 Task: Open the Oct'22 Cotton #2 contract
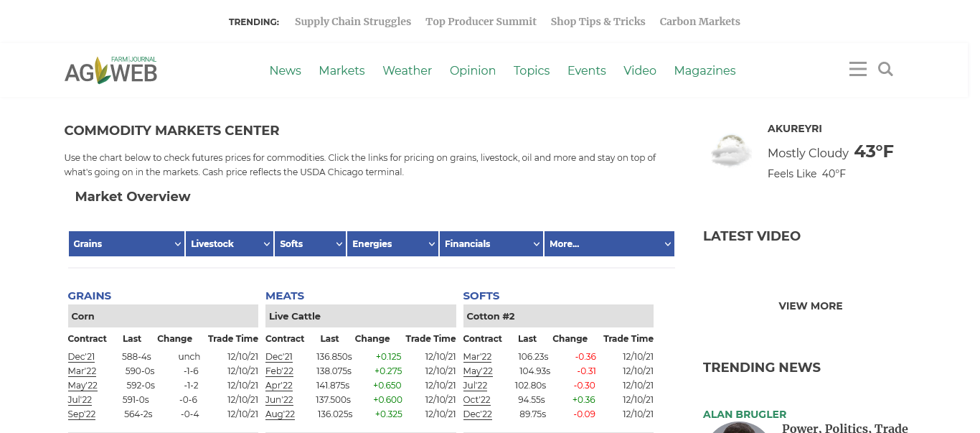tap(476, 400)
